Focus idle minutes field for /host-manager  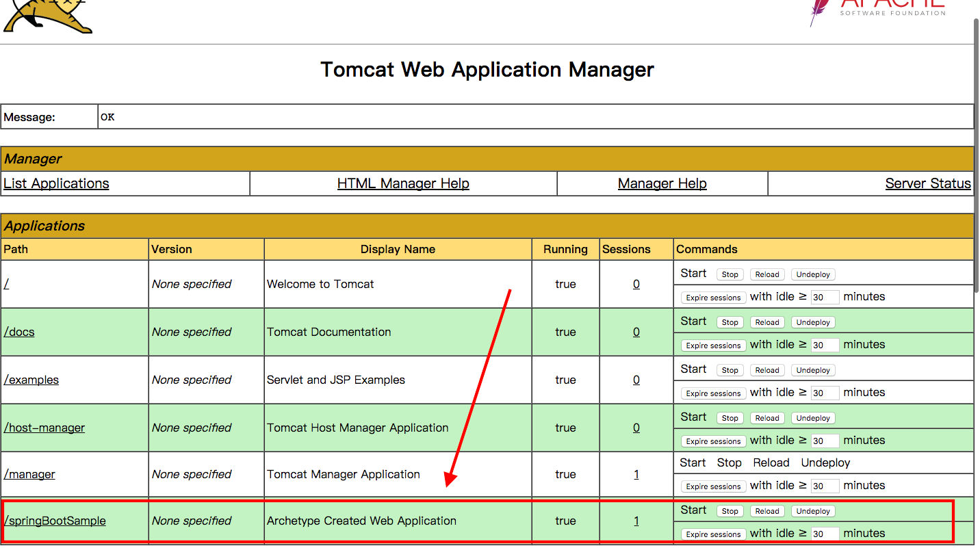point(825,441)
